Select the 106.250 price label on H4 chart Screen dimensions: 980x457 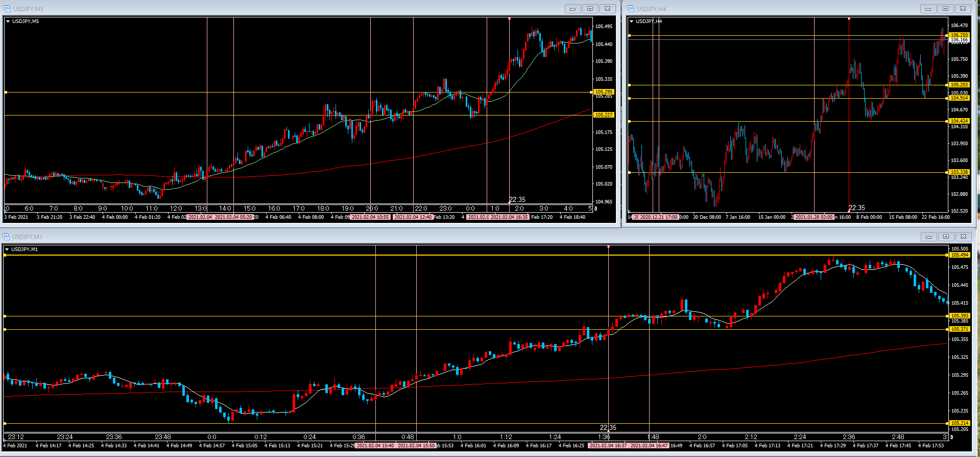(x=959, y=35)
